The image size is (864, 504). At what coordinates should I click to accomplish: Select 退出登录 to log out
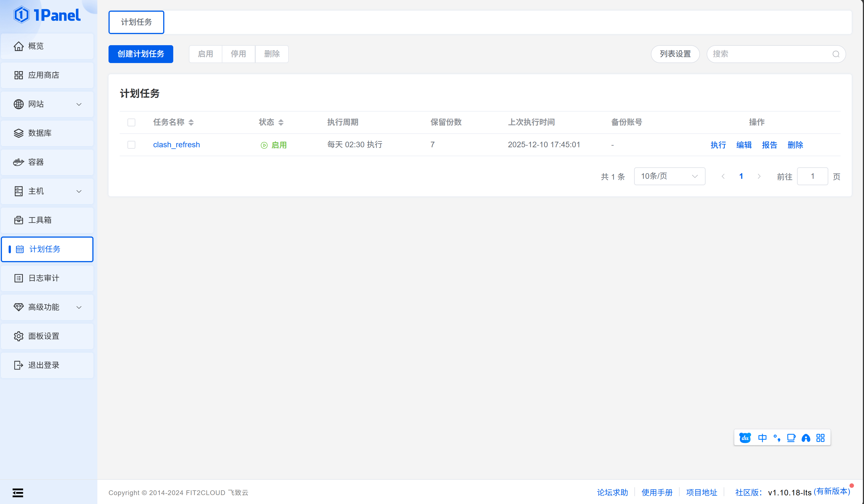click(44, 365)
